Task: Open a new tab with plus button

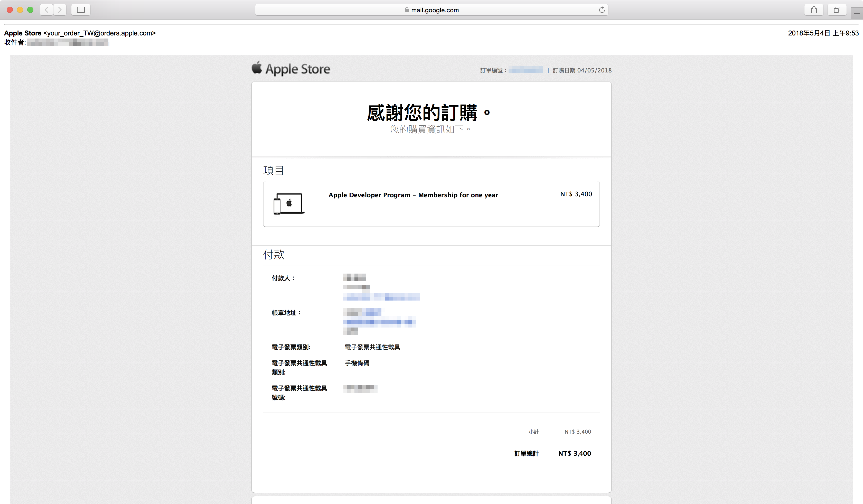Action: 857,14
